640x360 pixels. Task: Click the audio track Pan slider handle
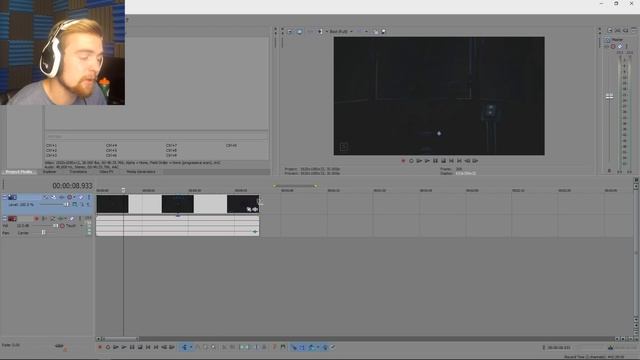[x=43, y=233]
